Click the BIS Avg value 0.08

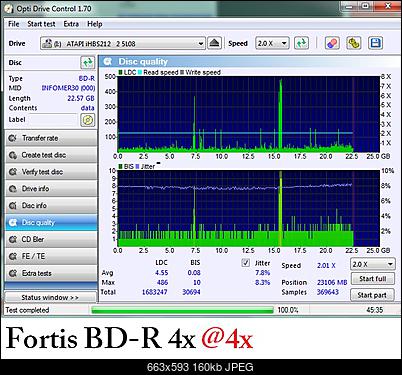coord(194,273)
